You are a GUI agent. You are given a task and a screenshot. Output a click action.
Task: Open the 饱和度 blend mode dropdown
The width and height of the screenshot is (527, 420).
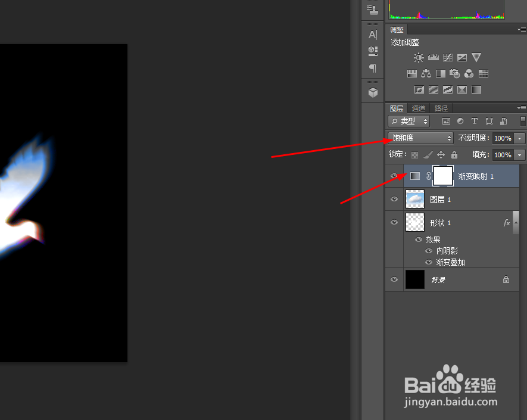point(421,138)
